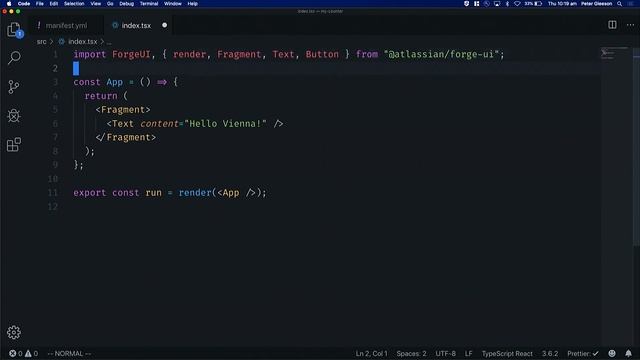
Task: Change indentation via Spaces: 2
Action: pyautogui.click(x=411, y=353)
